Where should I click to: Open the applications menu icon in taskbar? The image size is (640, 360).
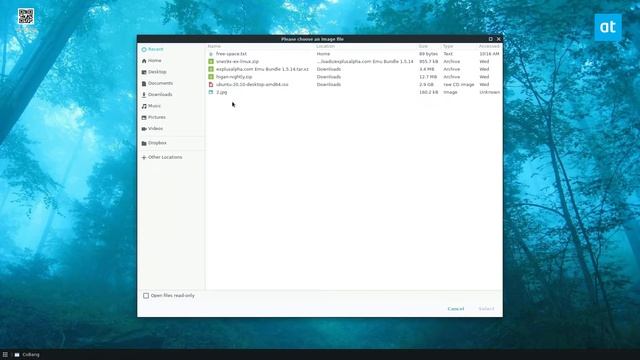click(x=5, y=355)
